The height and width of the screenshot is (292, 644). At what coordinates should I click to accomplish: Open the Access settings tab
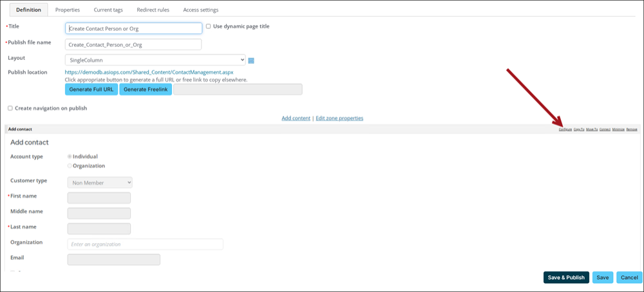coord(200,10)
